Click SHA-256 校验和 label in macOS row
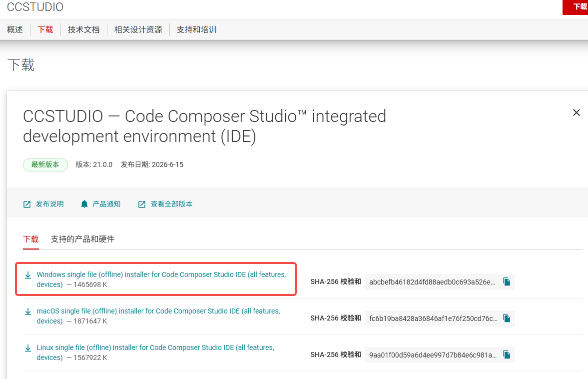Viewport: 588px width, 379px height. click(x=336, y=318)
